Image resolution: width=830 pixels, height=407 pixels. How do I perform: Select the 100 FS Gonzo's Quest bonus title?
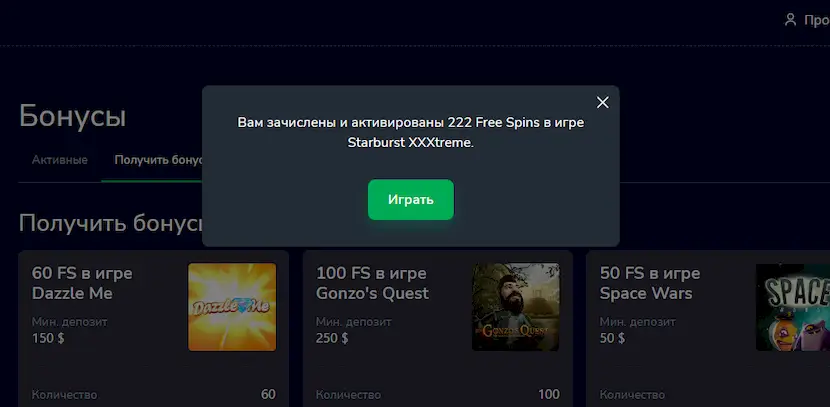click(x=372, y=283)
